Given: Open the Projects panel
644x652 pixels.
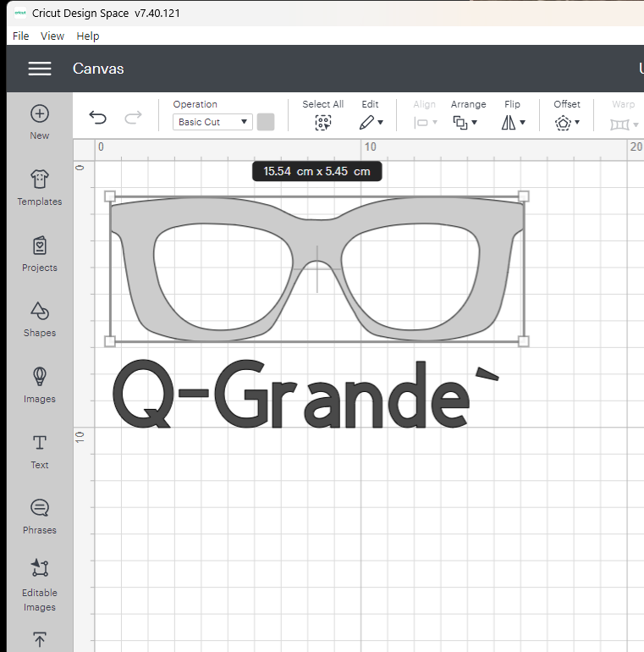Looking at the screenshot, I should (x=39, y=253).
